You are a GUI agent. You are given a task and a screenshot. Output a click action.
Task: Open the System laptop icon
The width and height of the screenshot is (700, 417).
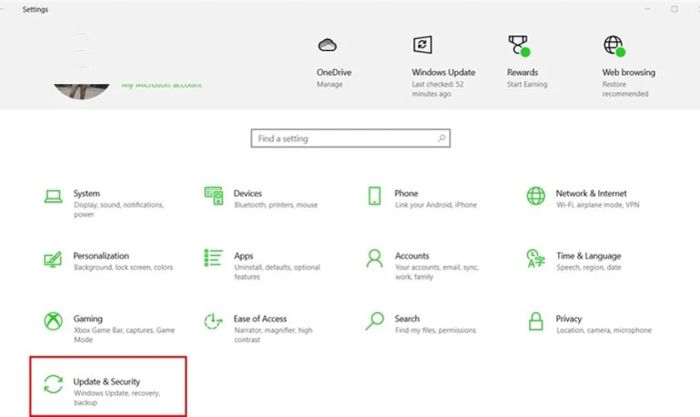pyautogui.click(x=53, y=196)
